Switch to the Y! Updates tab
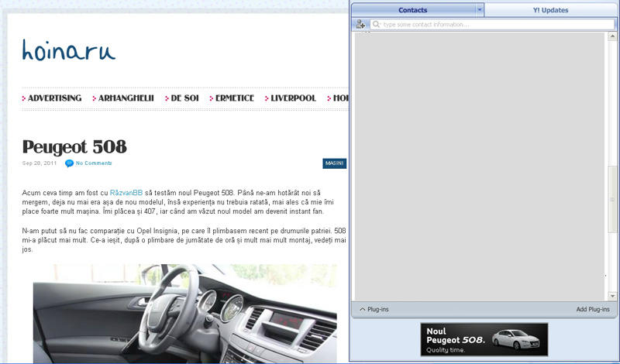 (550, 10)
